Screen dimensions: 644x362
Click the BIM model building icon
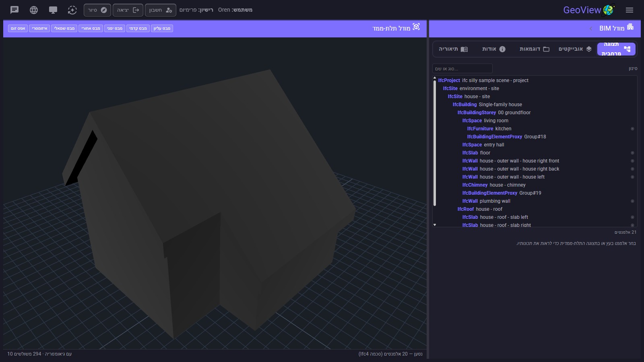click(x=630, y=27)
